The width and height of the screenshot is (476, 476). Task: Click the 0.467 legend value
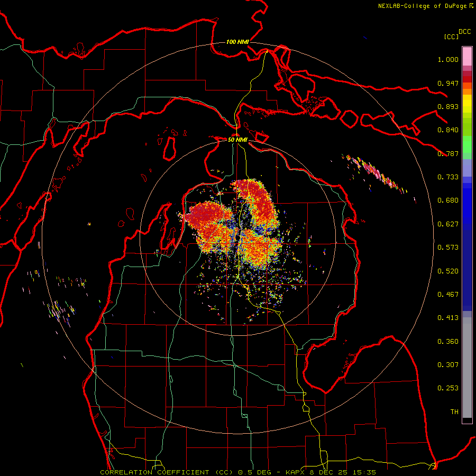(448, 295)
